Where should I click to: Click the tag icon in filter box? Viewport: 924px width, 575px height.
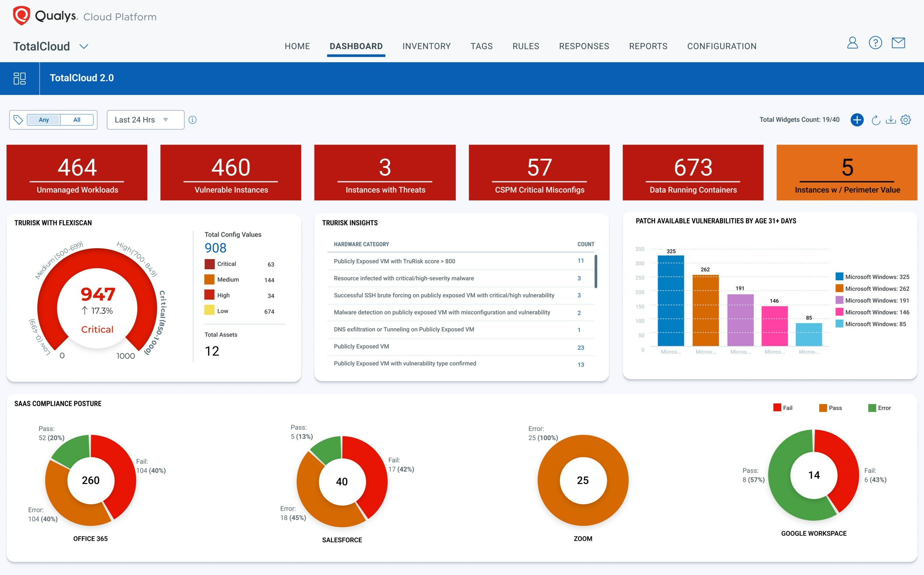tap(18, 120)
